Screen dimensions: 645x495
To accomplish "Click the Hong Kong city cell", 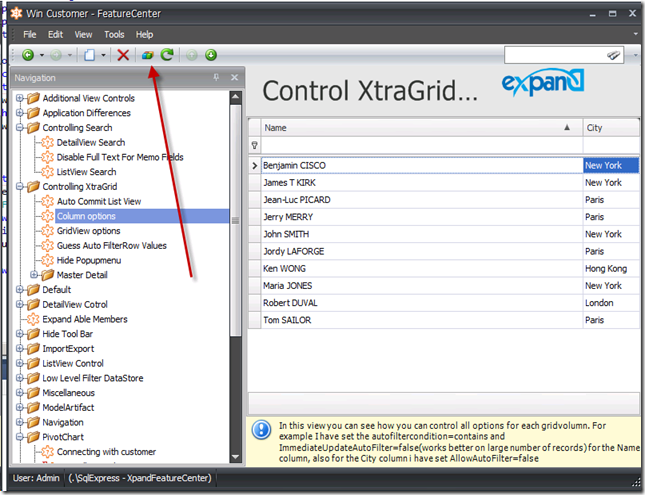I will pyautogui.click(x=611, y=269).
